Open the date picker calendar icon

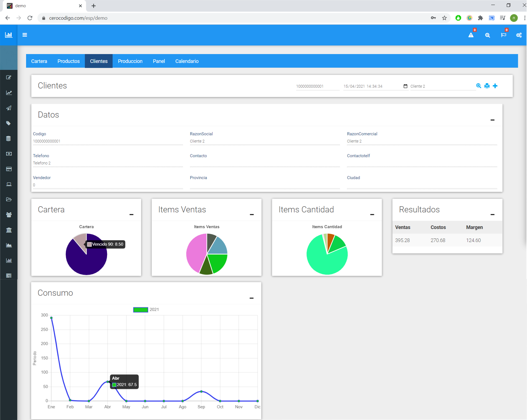click(x=405, y=86)
